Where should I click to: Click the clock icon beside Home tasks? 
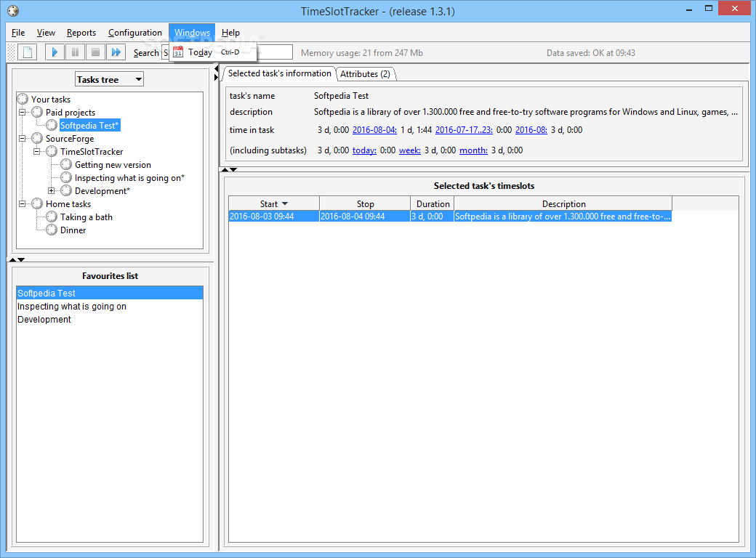pos(37,203)
